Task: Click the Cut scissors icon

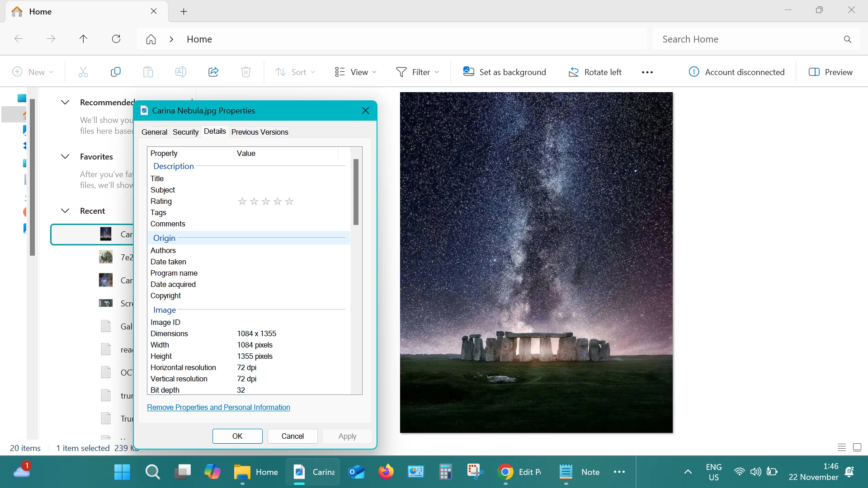Action: click(x=83, y=72)
